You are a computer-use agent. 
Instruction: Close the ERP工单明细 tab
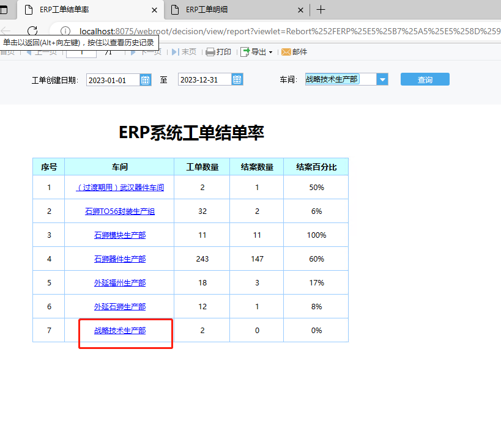[300, 10]
